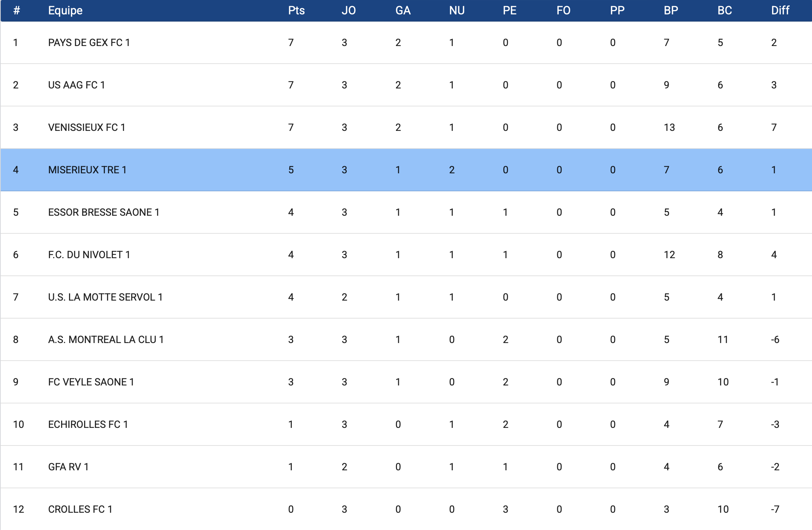The width and height of the screenshot is (812, 530).
Task: Select A.S. MONTREAL LA CLU 1
Action: click(106, 340)
